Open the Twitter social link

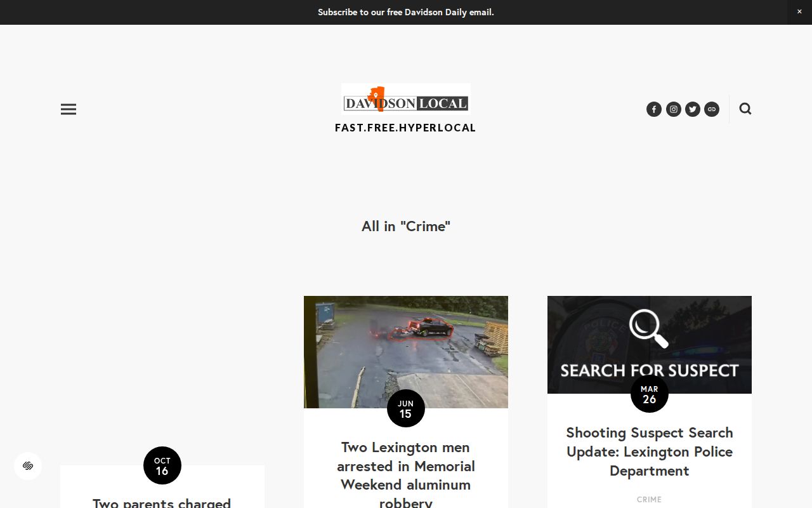tap(693, 109)
